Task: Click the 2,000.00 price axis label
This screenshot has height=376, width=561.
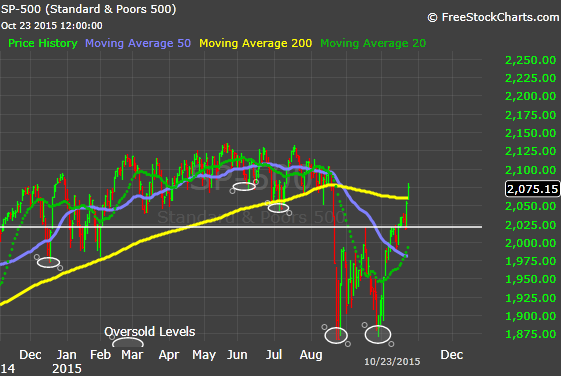Action: (x=530, y=243)
